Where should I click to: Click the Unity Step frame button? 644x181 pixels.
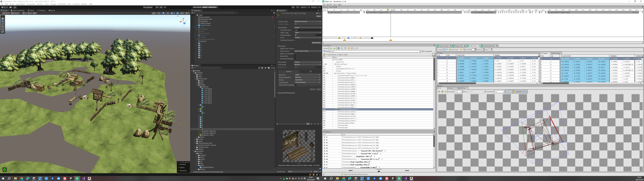coord(165,7)
